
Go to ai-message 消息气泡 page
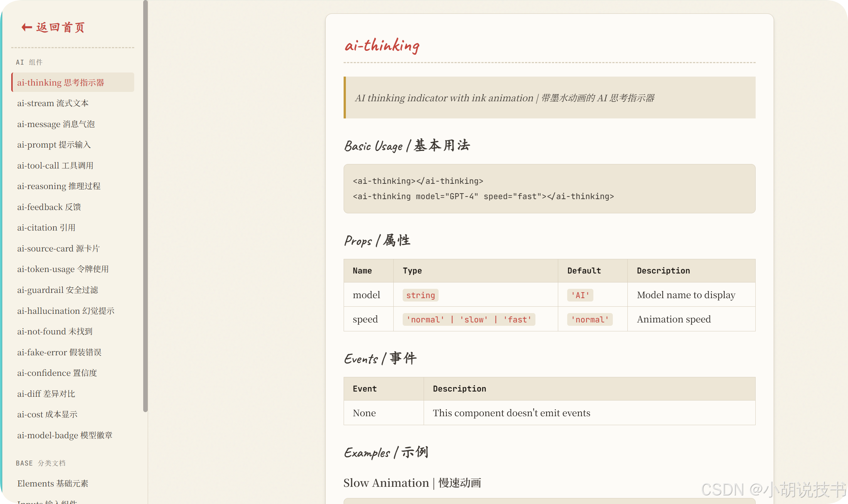click(x=56, y=124)
